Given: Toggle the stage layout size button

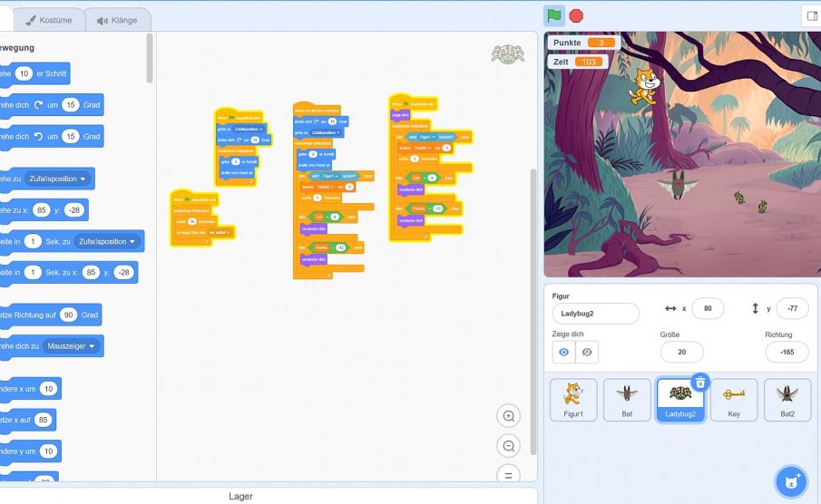Looking at the screenshot, I should pyautogui.click(x=810, y=16).
